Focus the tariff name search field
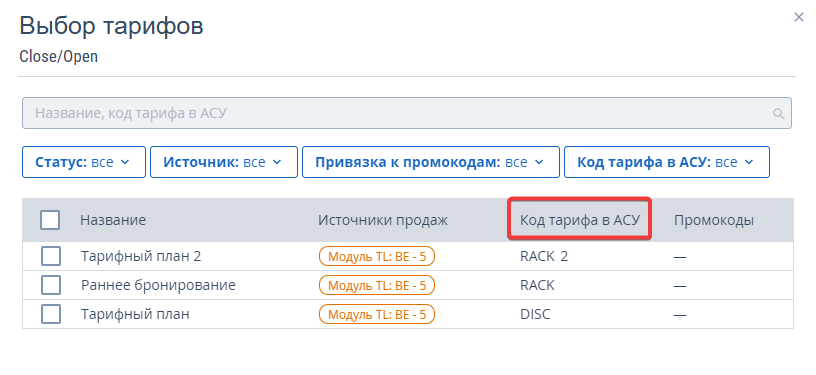This screenshot has height=375, width=816. (x=406, y=113)
